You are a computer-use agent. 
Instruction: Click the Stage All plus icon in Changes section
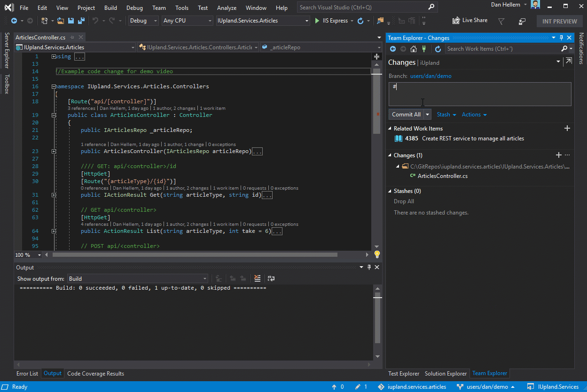point(559,155)
